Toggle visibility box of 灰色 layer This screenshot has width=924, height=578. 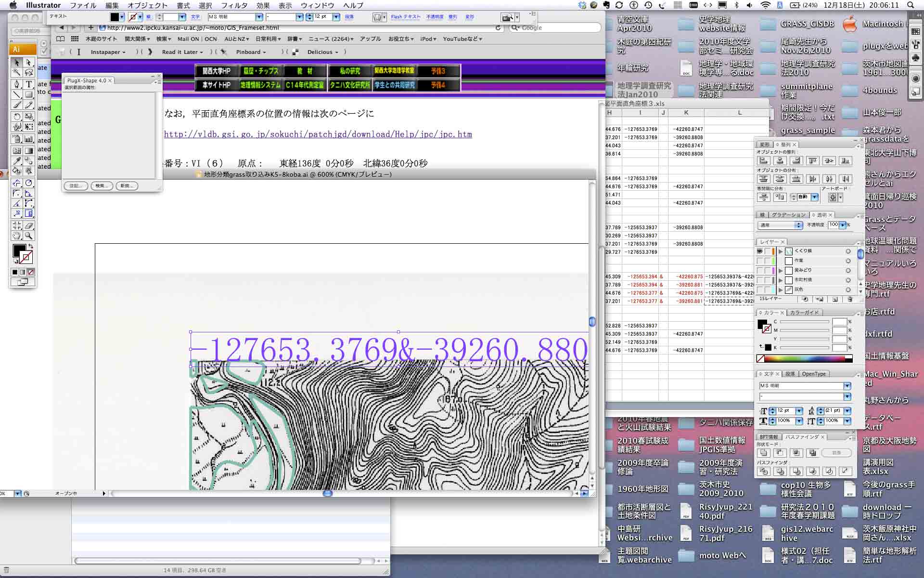pyautogui.click(x=759, y=289)
